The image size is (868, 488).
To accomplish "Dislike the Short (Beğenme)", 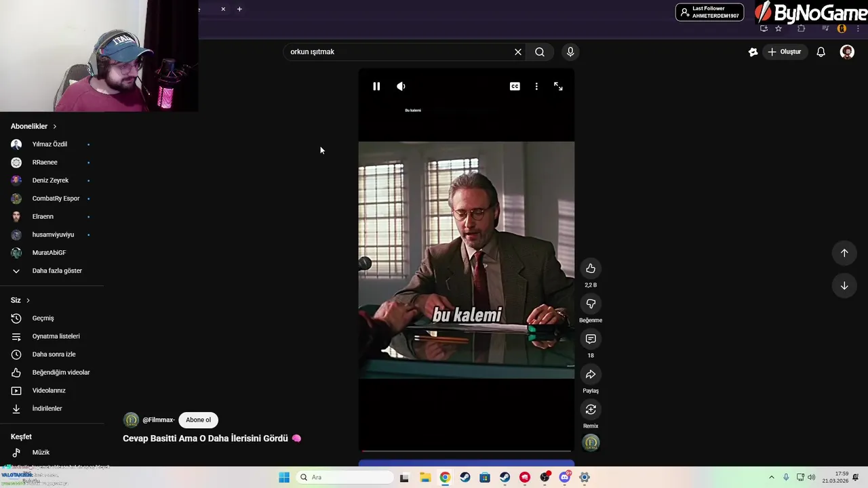I will (x=591, y=304).
